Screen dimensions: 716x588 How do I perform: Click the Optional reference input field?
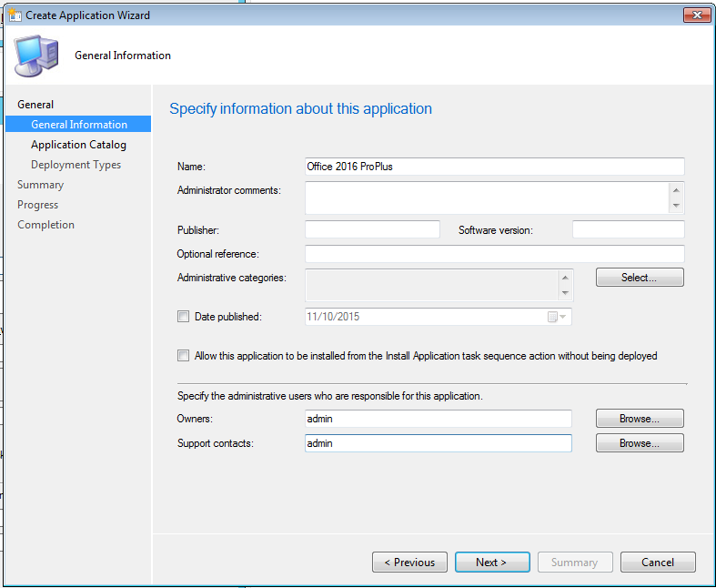point(495,254)
